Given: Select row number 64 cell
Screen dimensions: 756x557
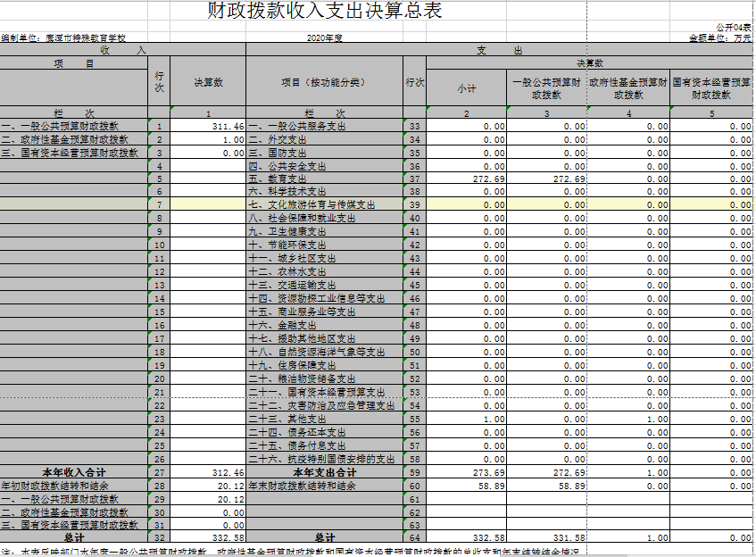Looking at the screenshot, I should [x=415, y=537].
